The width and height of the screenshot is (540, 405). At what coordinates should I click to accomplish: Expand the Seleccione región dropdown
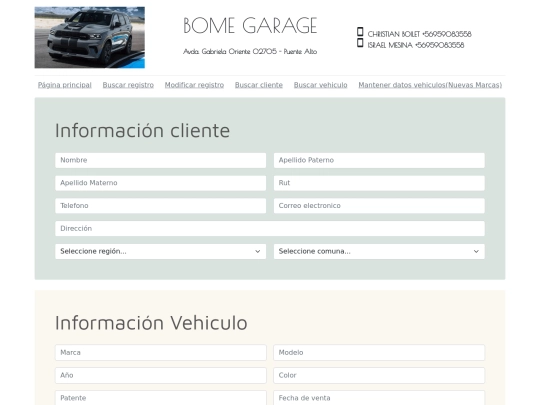tap(160, 251)
